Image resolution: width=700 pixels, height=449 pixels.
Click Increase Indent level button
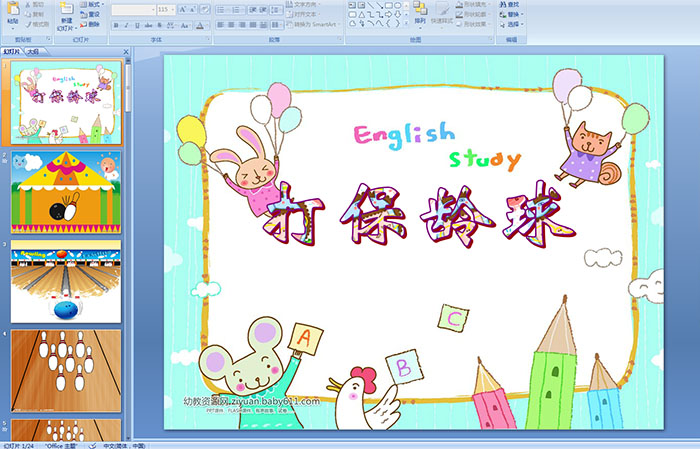[x=263, y=10]
